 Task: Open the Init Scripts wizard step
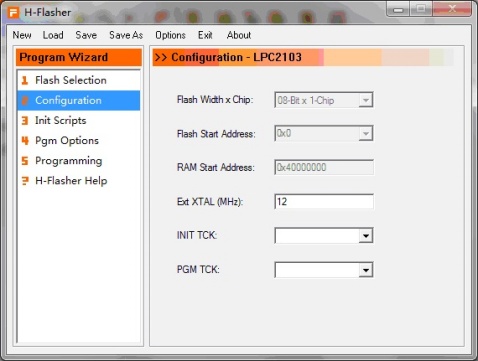pyautogui.click(x=79, y=120)
